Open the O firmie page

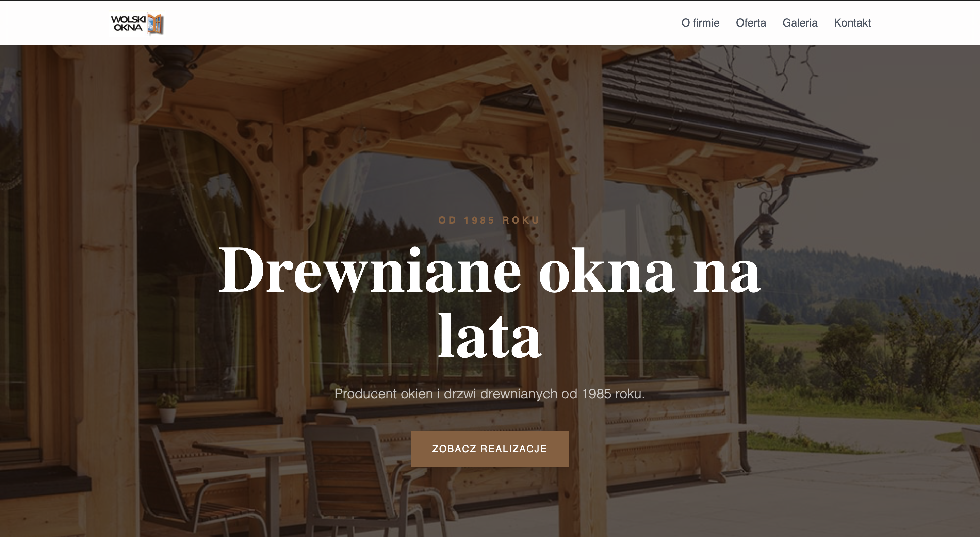click(x=700, y=23)
